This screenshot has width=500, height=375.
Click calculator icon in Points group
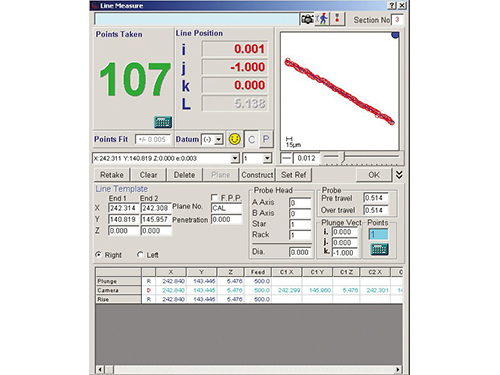tap(379, 249)
